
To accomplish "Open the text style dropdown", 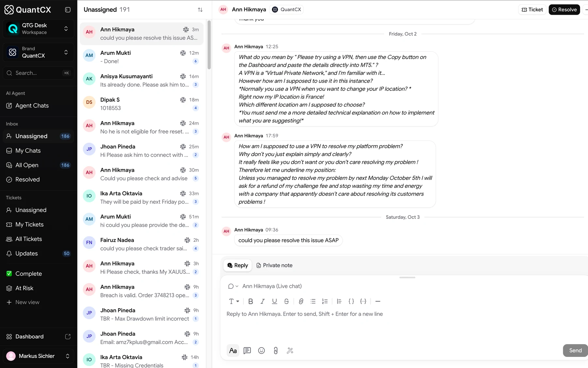I will tap(234, 301).
